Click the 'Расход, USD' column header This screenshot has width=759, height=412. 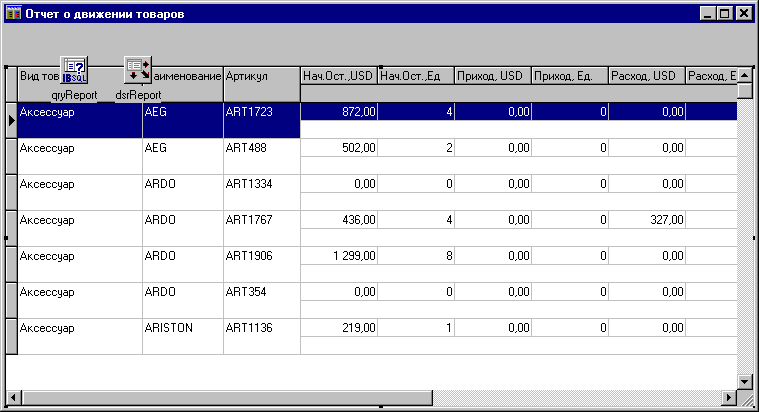[x=647, y=76]
